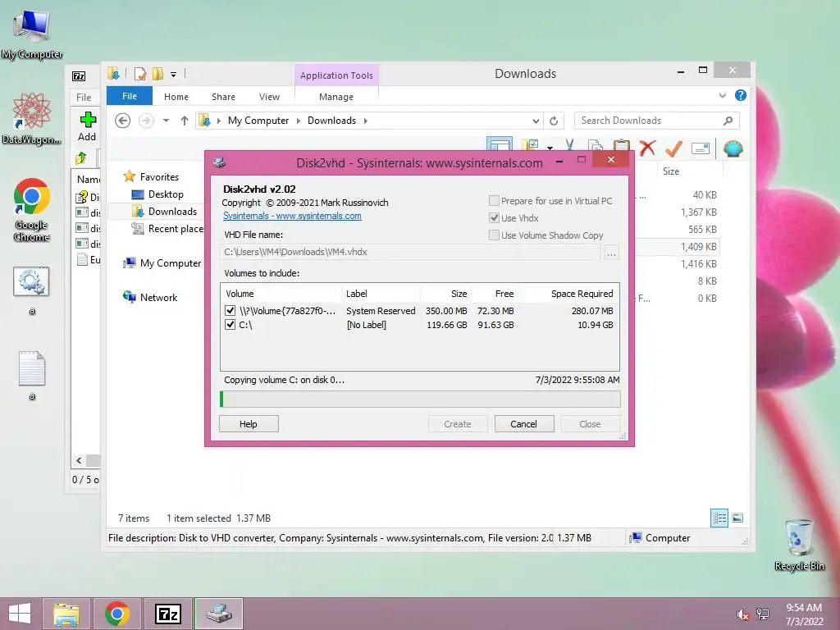Open the Recycle Bin on desktop
Screen dimensions: 840x630
click(x=799, y=545)
